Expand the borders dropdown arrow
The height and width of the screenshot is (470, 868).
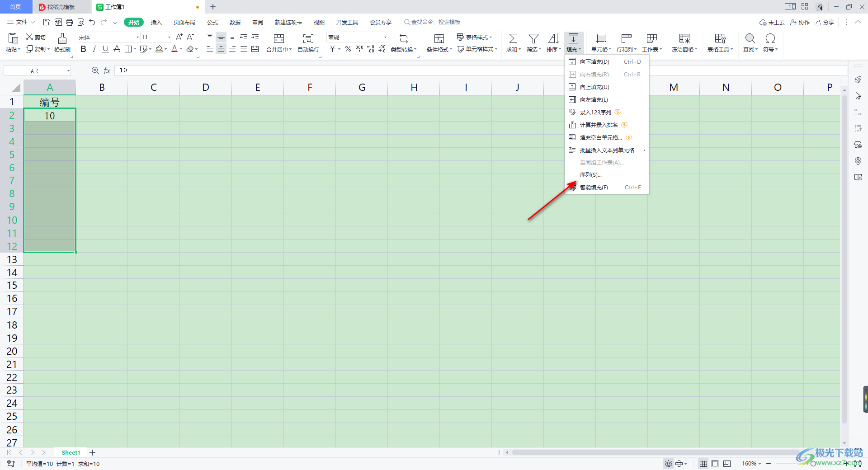[x=135, y=49]
